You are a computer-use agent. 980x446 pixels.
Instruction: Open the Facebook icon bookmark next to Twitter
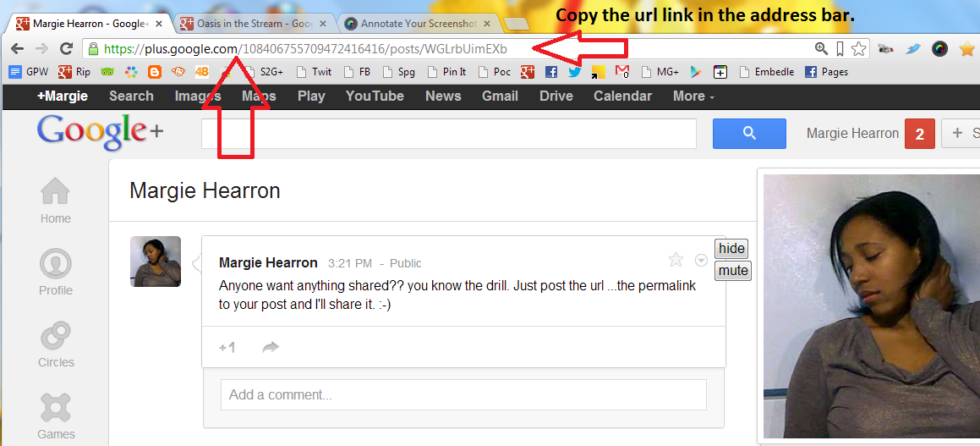tap(551, 72)
